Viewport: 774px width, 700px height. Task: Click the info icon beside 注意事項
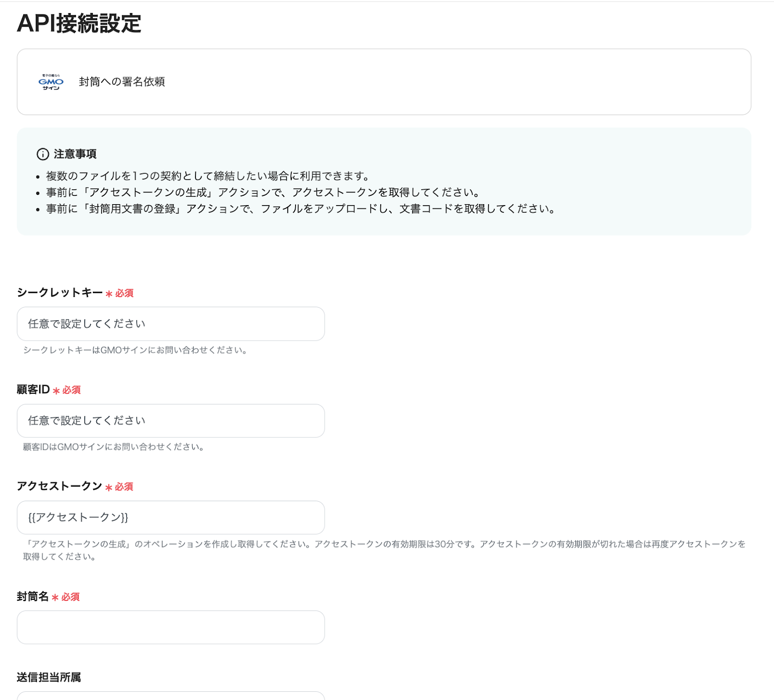click(x=43, y=154)
